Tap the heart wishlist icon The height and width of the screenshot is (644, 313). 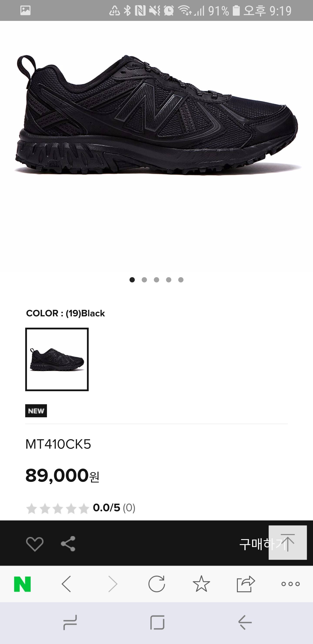pyautogui.click(x=35, y=543)
